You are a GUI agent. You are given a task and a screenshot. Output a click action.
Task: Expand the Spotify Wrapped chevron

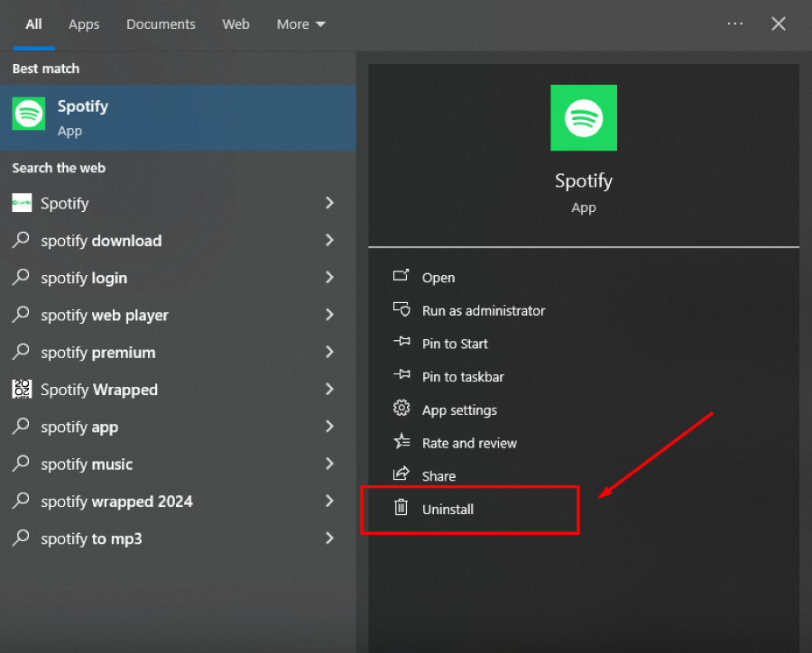329,390
